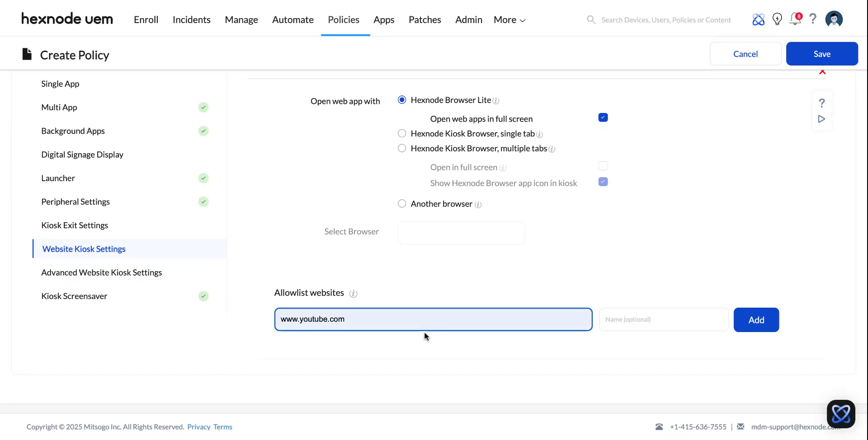Switch to the Patches section

pos(425,19)
